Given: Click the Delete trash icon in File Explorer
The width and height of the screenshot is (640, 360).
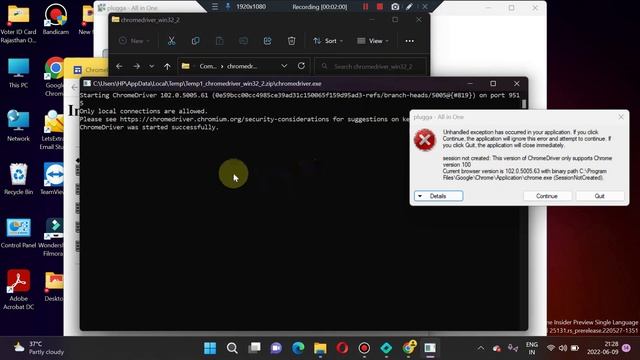Looking at the screenshot, I should (x=291, y=41).
